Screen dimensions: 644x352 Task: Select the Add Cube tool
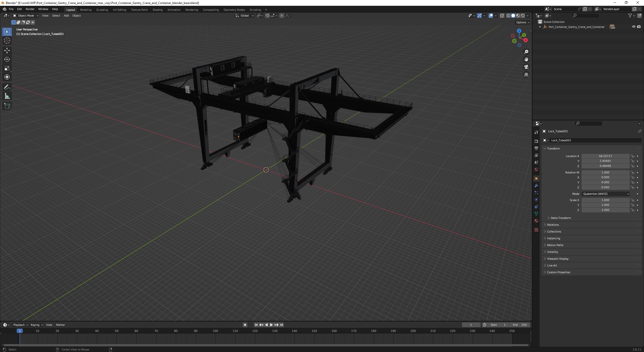coord(7,106)
